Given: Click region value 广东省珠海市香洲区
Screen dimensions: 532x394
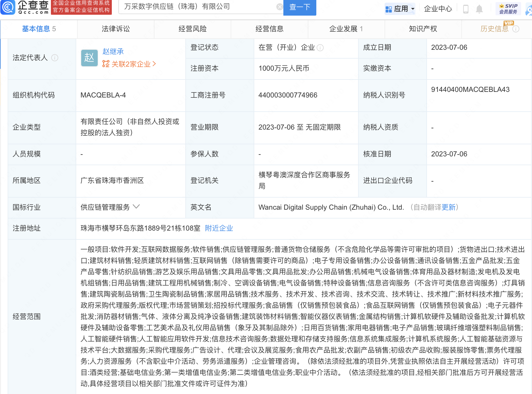Looking at the screenshot, I should click(112, 181).
